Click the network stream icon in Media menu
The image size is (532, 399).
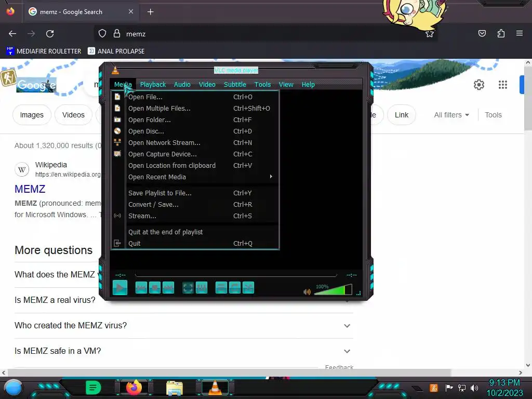pyautogui.click(x=117, y=142)
